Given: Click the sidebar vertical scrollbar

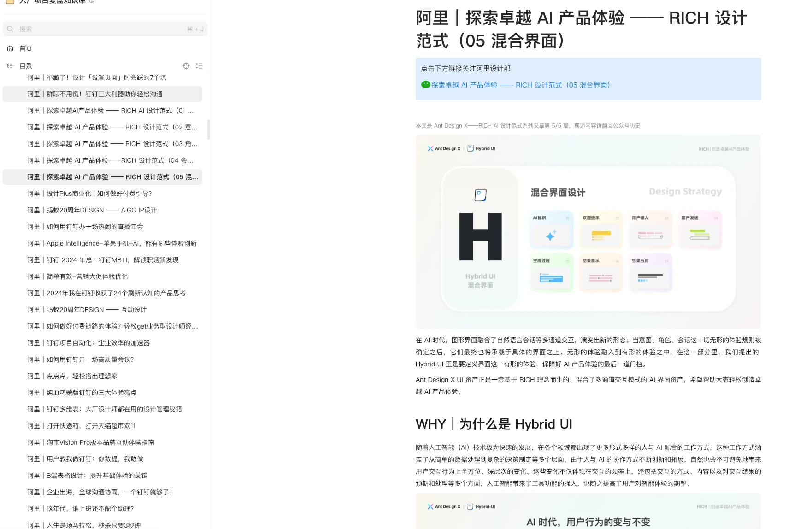Looking at the screenshot, I should [x=209, y=129].
